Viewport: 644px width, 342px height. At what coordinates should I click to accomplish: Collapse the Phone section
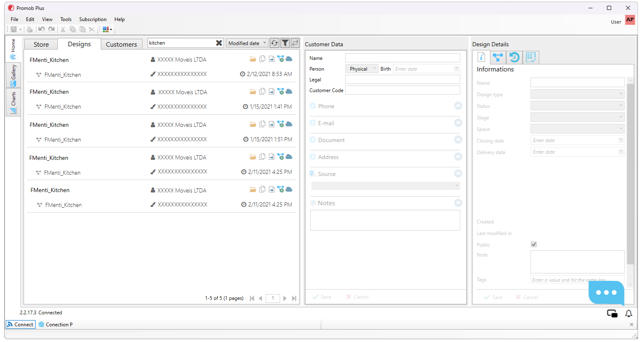458,106
